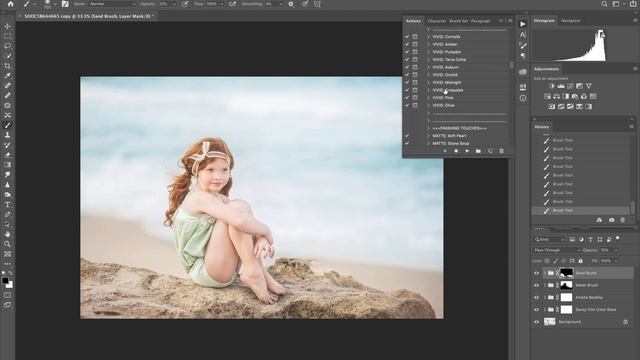This screenshot has width=640, height=360.
Task: Hide the Sand Brush layer group
Action: [x=537, y=273]
